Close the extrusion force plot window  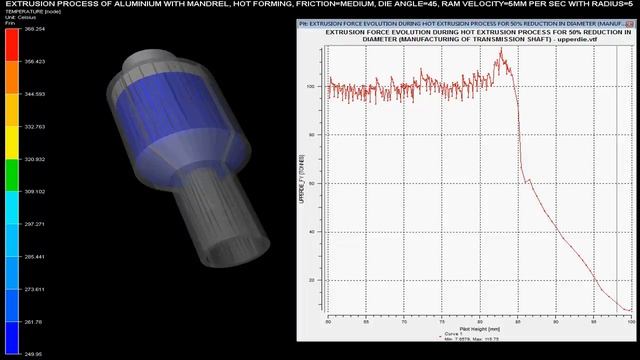[x=630, y=24]
